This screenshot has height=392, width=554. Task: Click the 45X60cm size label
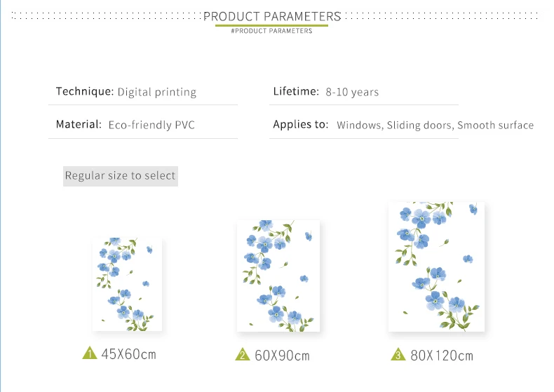tap(128, 354)
